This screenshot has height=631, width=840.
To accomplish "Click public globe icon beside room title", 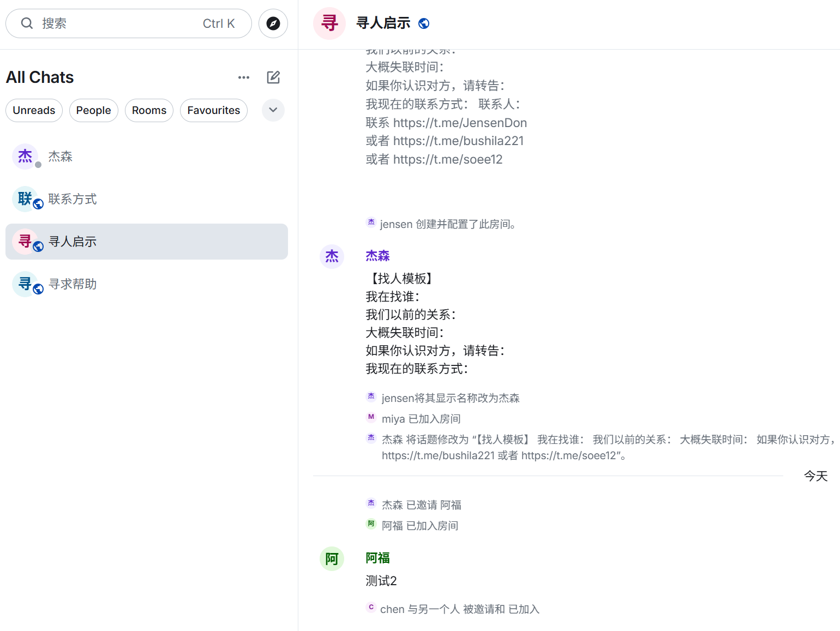I will pos(424,23).
